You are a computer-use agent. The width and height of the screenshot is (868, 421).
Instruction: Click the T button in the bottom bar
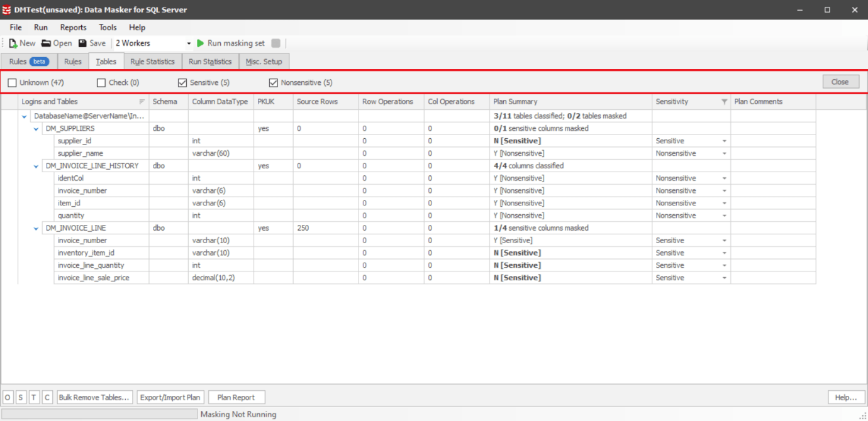33,396
